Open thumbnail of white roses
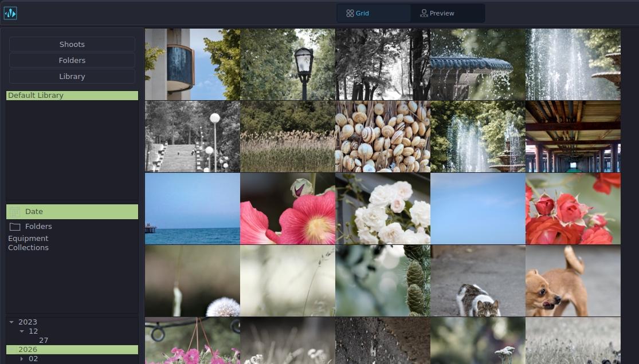639x364 pixels. pyautogui.click(x=383, y=209)
